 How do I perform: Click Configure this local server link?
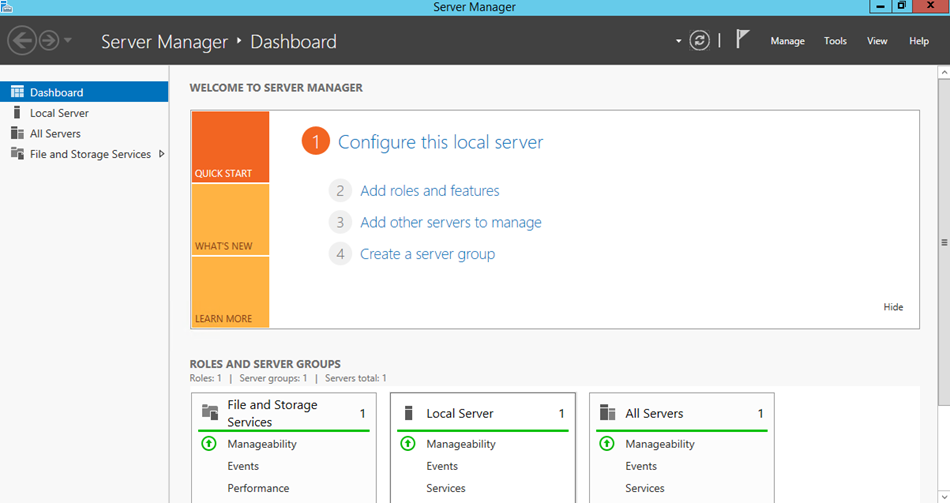pos(440,142)
